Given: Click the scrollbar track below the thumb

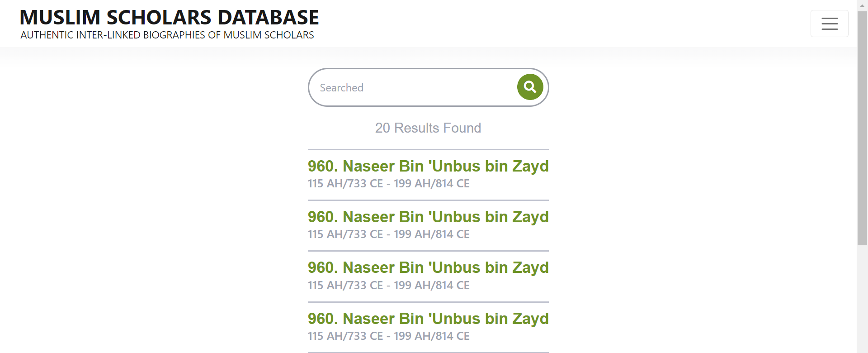Looking at the screenshot, I should click(x=862, y=299).
